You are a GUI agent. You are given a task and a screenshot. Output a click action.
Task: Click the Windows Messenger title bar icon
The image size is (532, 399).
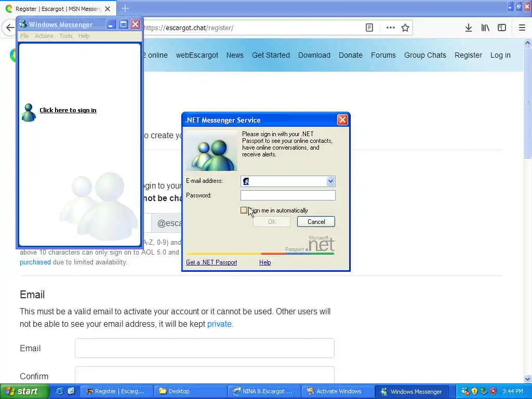point(23,24)
